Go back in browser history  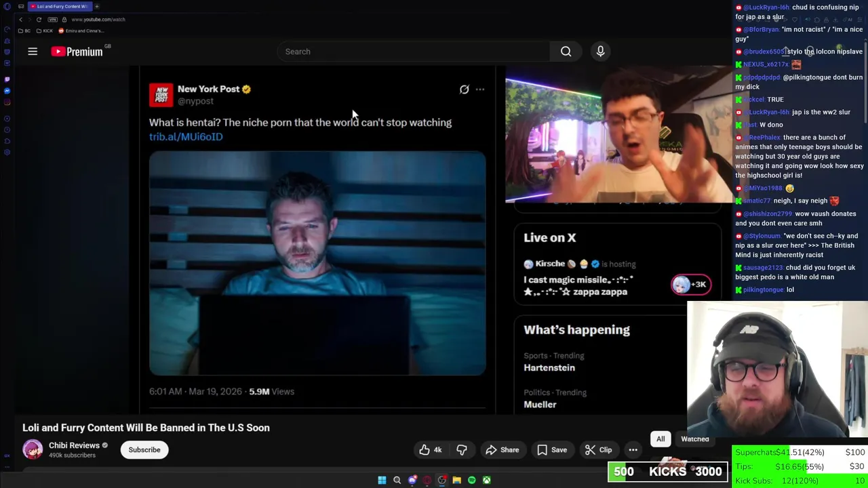tap(20, 20)
